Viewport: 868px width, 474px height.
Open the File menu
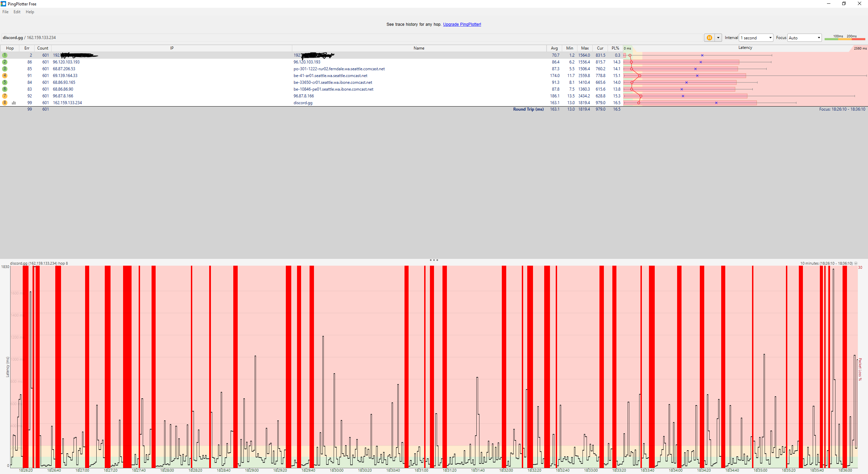pos(5,12)
